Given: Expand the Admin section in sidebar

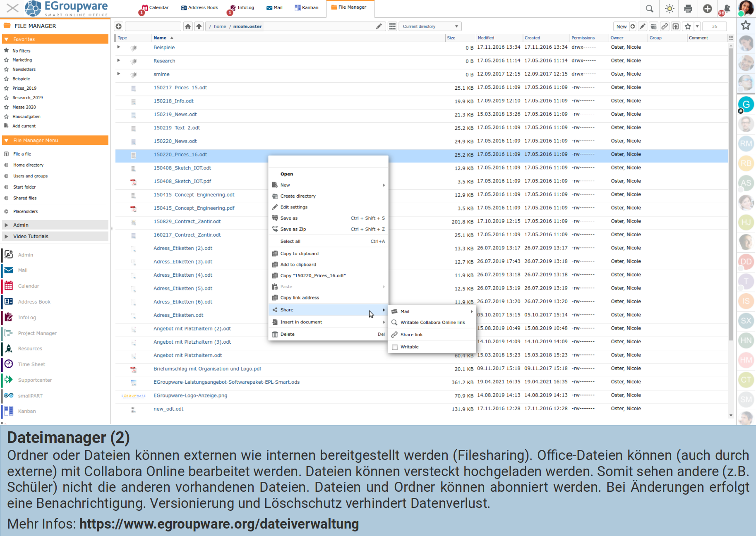Looking at the screenshot, I should click(x=6, y=225).
